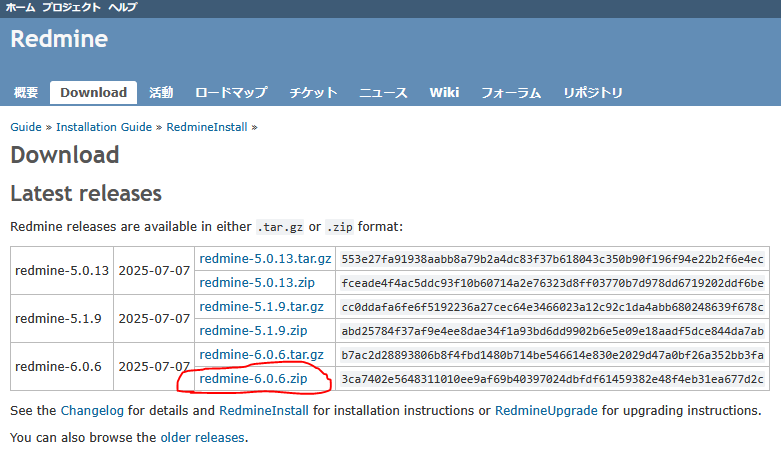Go to the ニュース tab

tap(383, 93)
